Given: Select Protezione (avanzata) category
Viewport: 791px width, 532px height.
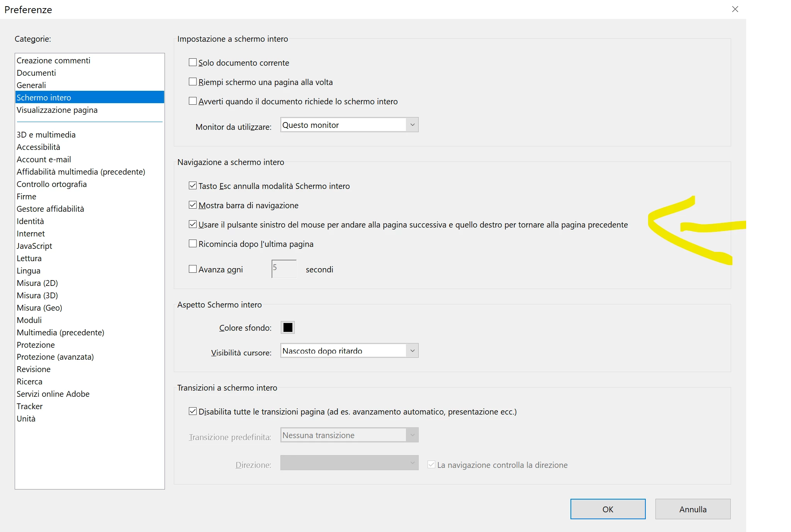Looking at the screenshot, I should [55, 357].
